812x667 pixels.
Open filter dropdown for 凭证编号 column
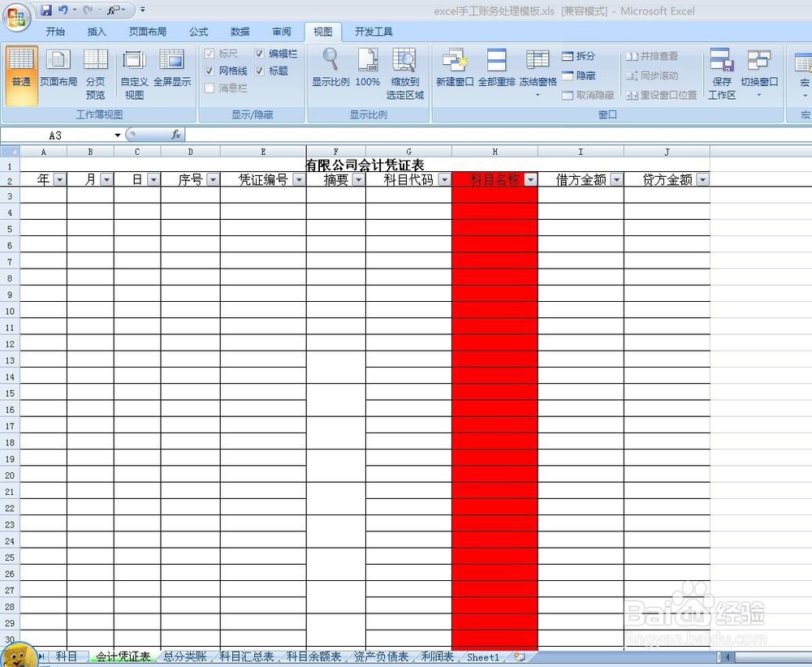(x=299, y=179)
